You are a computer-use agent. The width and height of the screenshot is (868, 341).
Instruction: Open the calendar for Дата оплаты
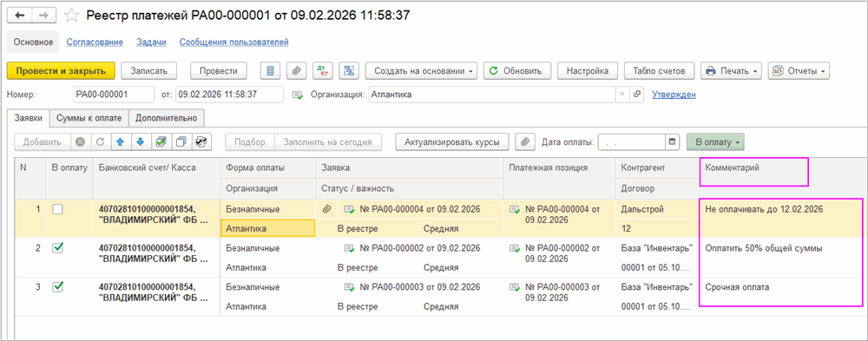click(x=673, y=142)
